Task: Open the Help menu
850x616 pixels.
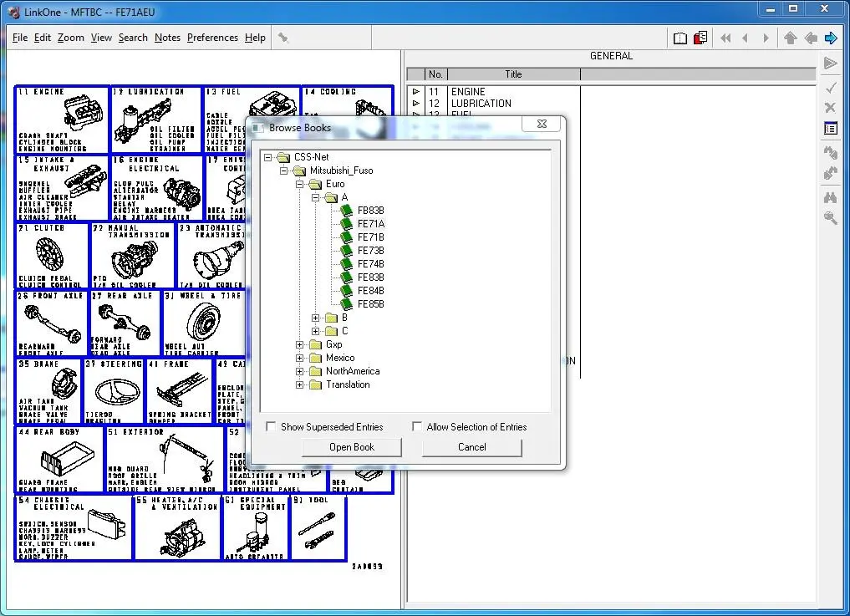Action: tap(255, 38)
